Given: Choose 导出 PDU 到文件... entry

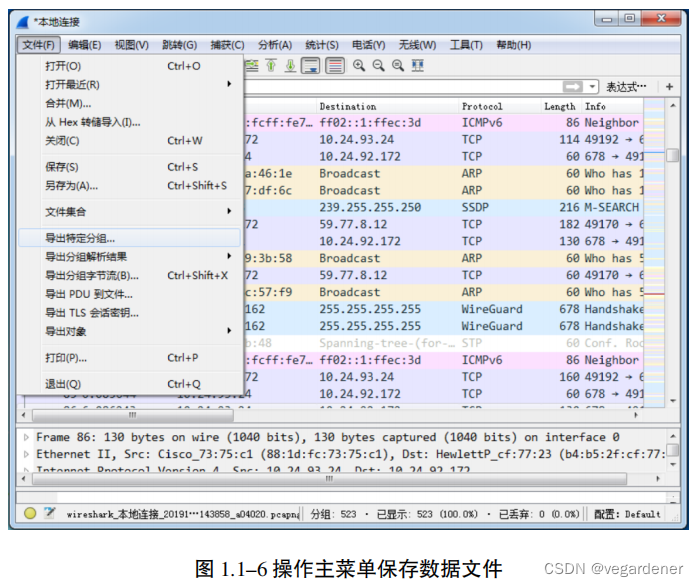Looking at the screenshot, I should (x=130, y=294).
